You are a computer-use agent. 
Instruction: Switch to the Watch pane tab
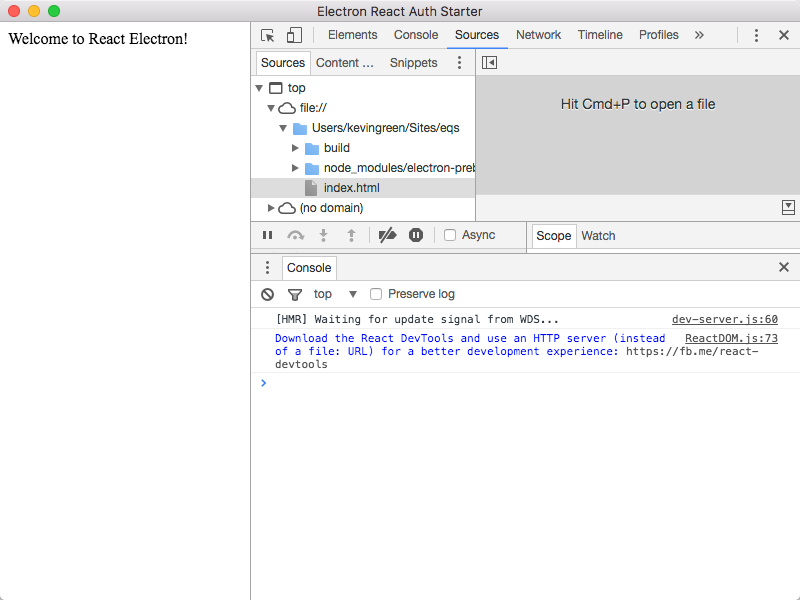tap(598, 236)
